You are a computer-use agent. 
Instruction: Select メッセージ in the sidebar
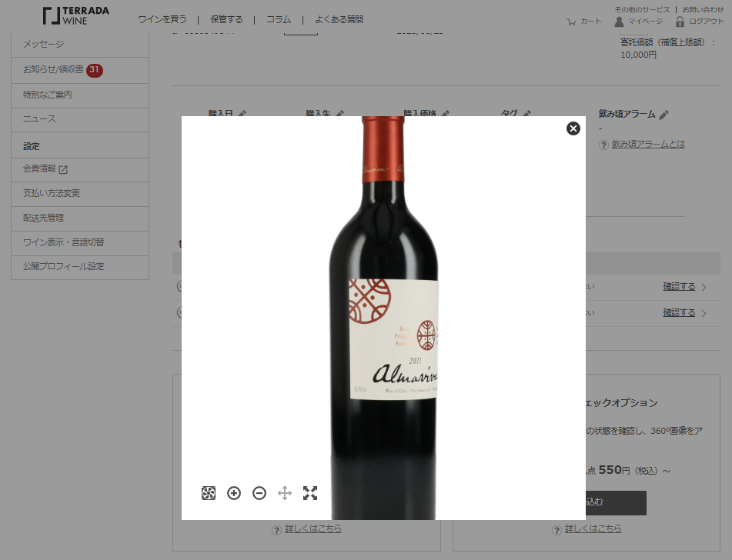(x=80, y=45)
